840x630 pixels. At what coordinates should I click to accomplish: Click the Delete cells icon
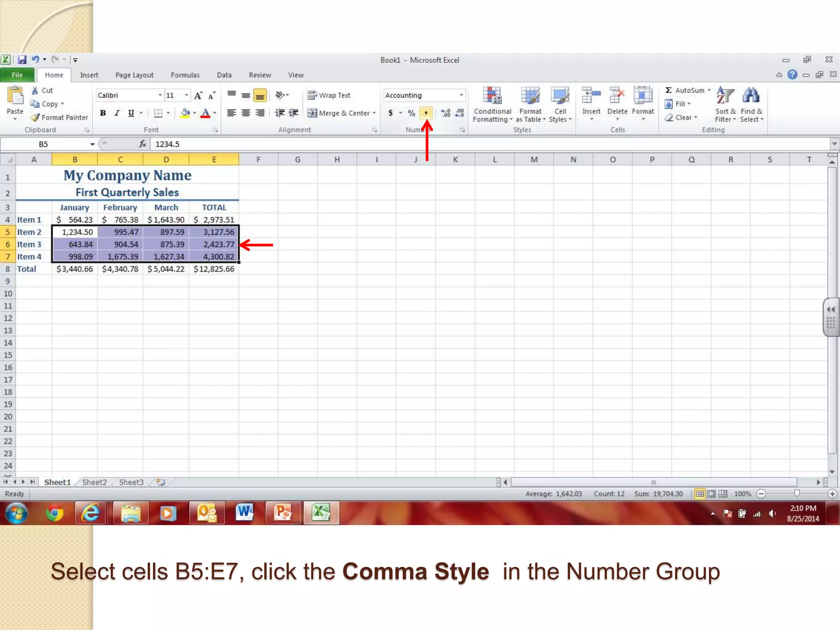click(x=617, y=96)
